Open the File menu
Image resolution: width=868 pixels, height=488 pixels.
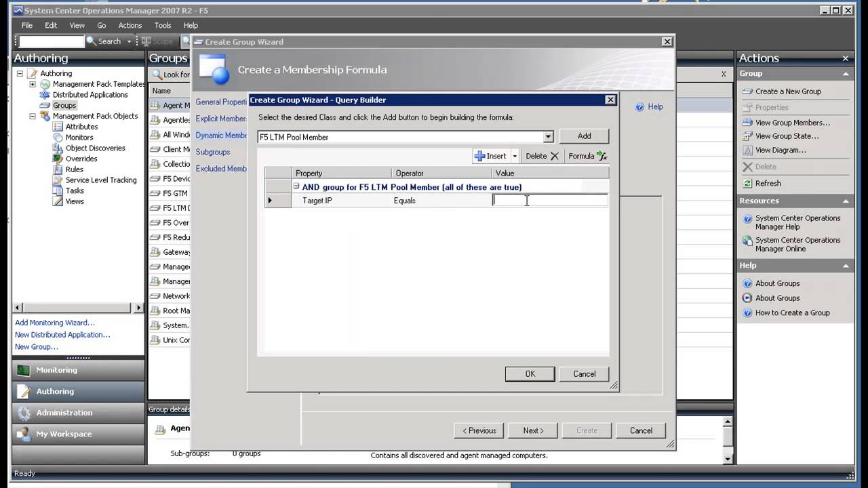coord(27,25)
